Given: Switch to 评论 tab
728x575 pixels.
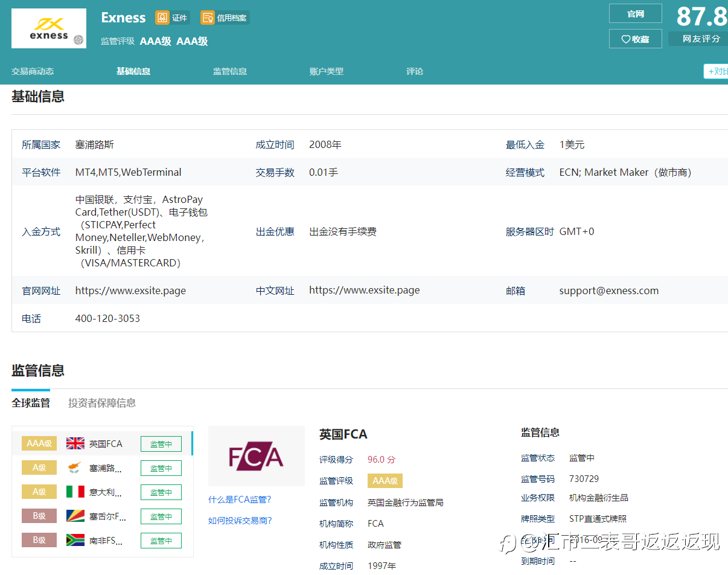Looking at the screenshot, I should pyautogui.click(x=415, y=71).
